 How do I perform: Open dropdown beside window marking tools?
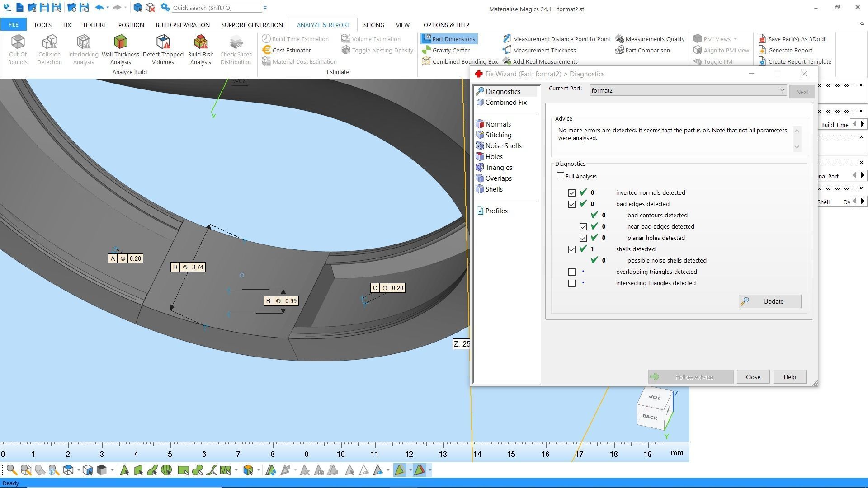pyautogui.click(x=236, y=470)
